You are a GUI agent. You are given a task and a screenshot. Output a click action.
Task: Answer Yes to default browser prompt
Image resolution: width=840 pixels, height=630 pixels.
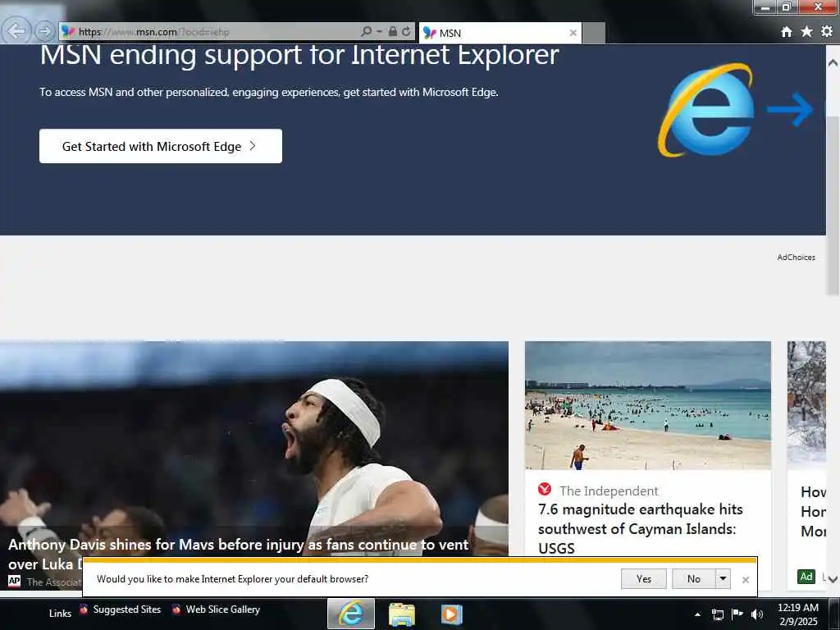coord(644,578)
